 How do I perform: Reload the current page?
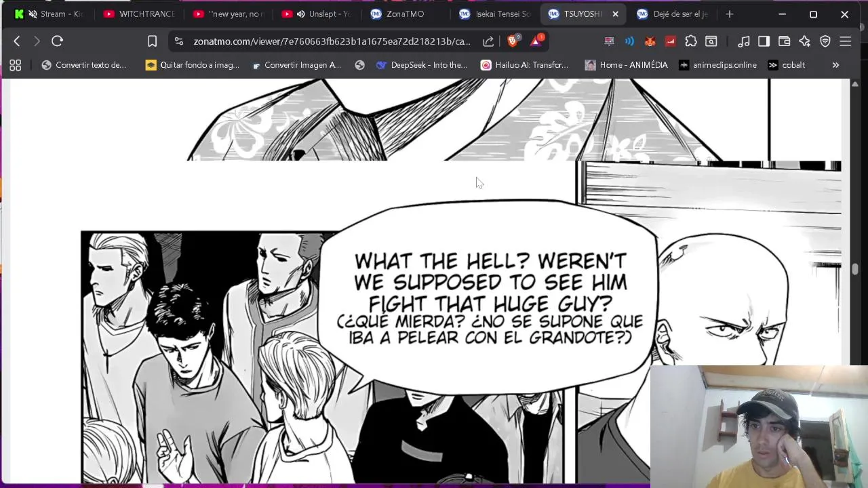(58, 41)
